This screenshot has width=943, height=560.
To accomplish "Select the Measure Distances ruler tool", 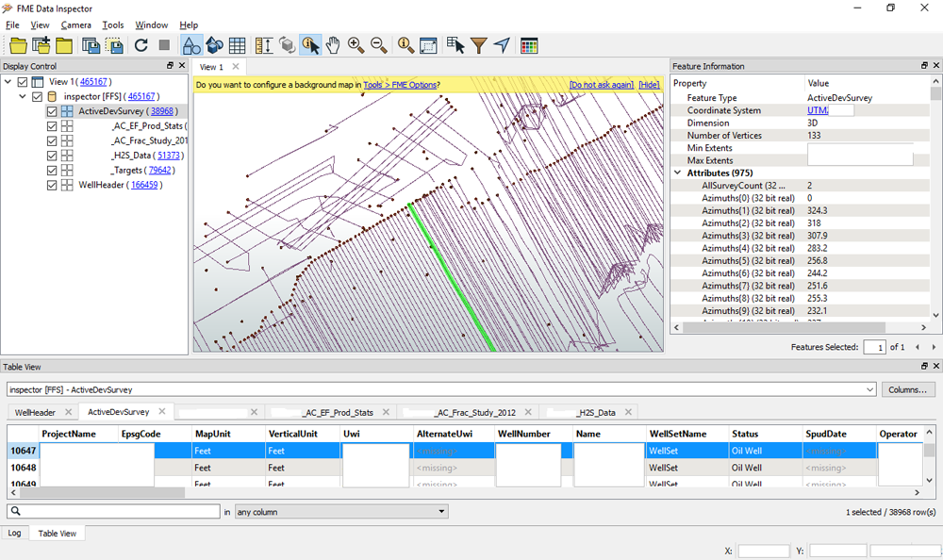I will tap(264, 45).
